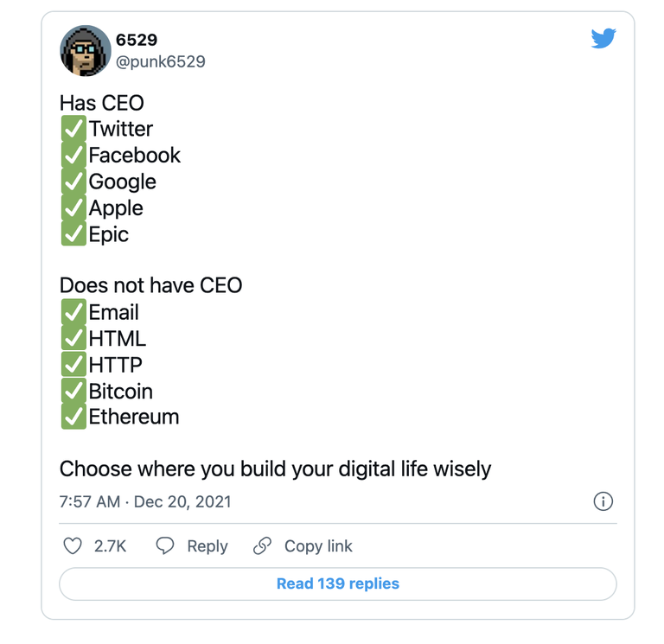Click the Twitter bird logo
This screenshot has height=644, width=664.
click(x=603, y=38)
